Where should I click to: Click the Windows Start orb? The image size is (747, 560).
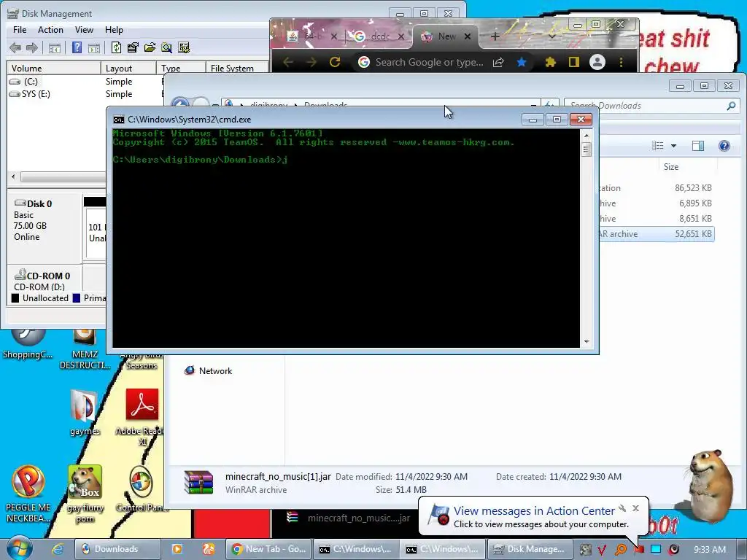point(19,548)
